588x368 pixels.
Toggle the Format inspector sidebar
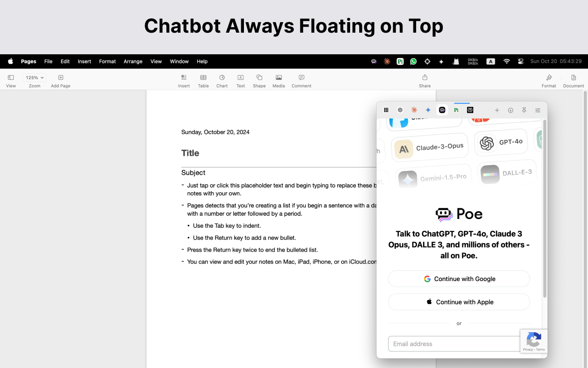[548, 80]
